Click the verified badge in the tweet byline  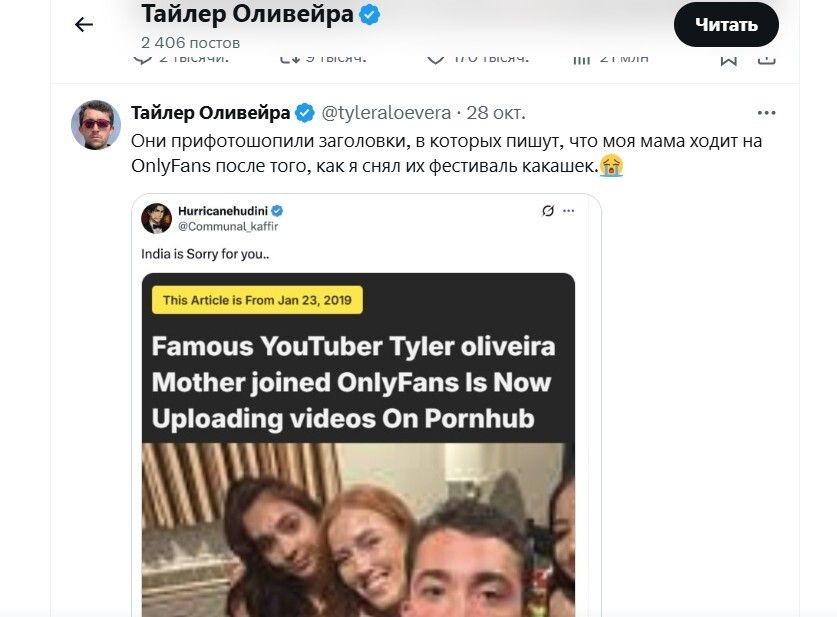tap(305, 113)
